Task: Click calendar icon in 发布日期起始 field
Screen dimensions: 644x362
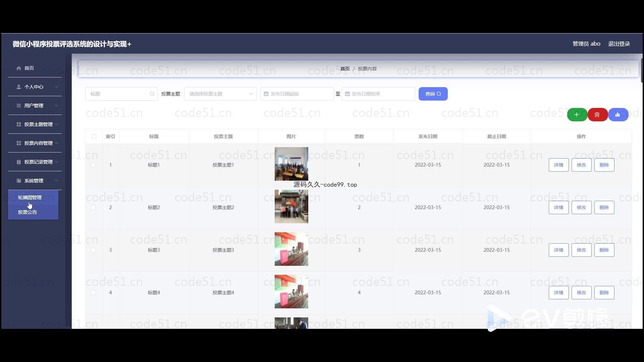Action: [x=266, y=94]
